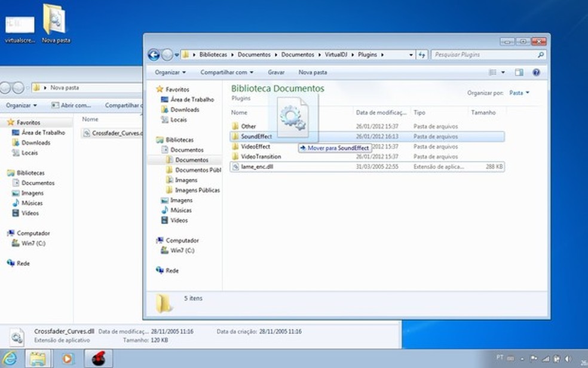Open Computador in the Plugins window sidebar

click(182, 240)
